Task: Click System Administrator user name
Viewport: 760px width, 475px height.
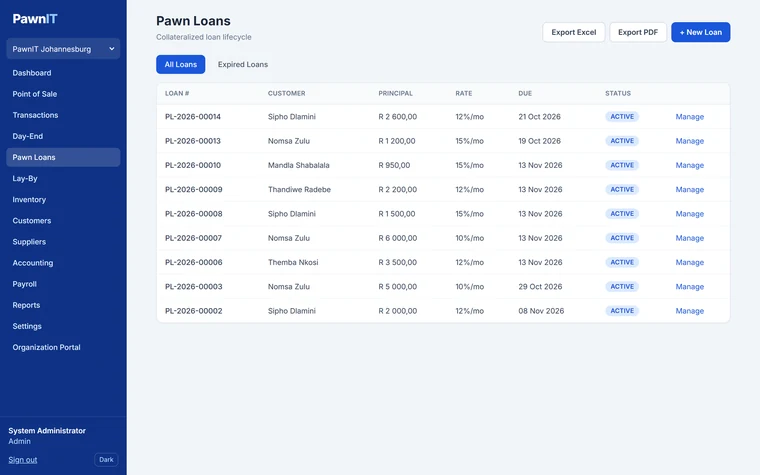Action: [x=47, y=430]
